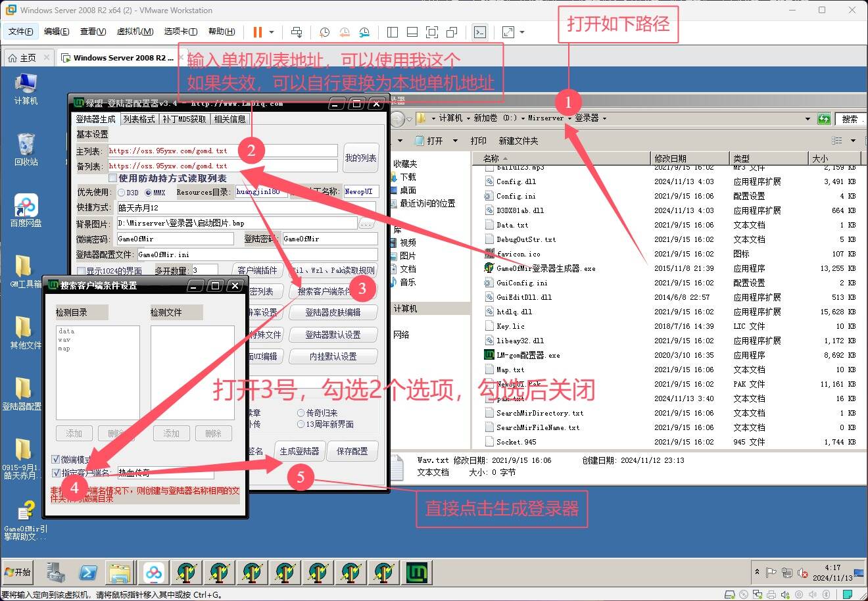This screenshot has width=868, height=601.
Task: Click the PowerShell icon in the guest taskbar
Action: pyautogui.click(x=88, y=573)
